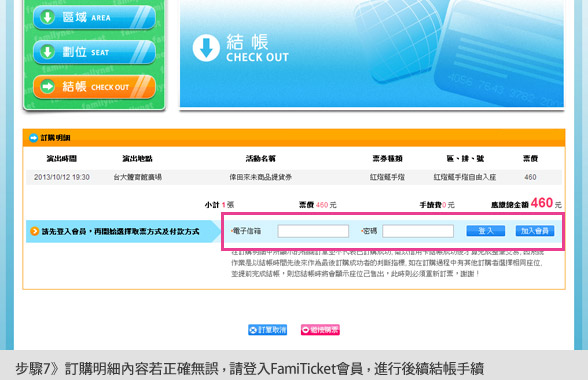Screen dimensions: 588x380
Task: Click the 手續費 0 元 fee text
Action: pyautogui.click(x=437, y=205)
